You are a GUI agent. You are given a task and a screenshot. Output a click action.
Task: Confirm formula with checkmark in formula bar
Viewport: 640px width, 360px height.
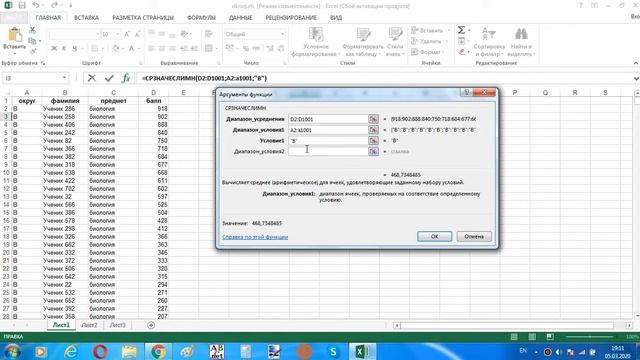click(x=109, y=78)
